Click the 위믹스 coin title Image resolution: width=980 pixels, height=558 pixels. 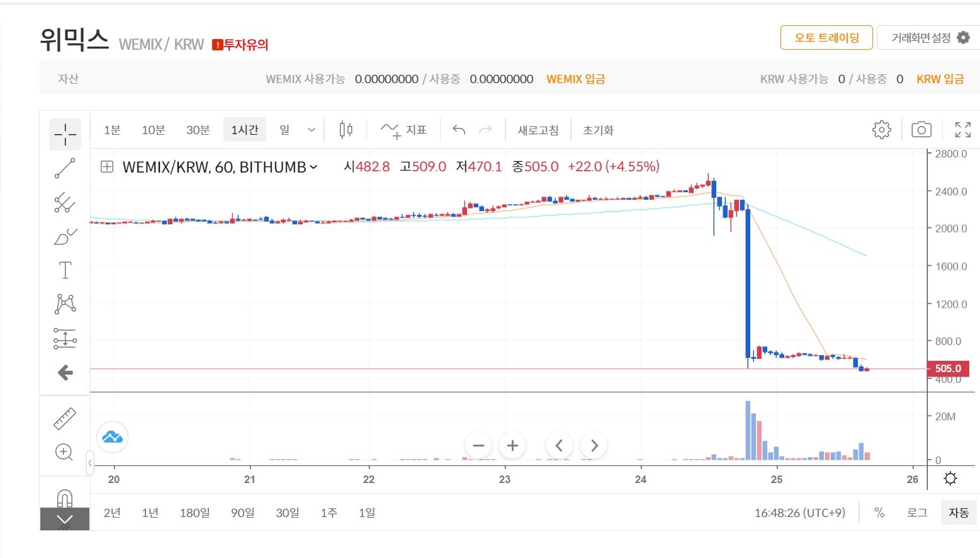(74, 40)
